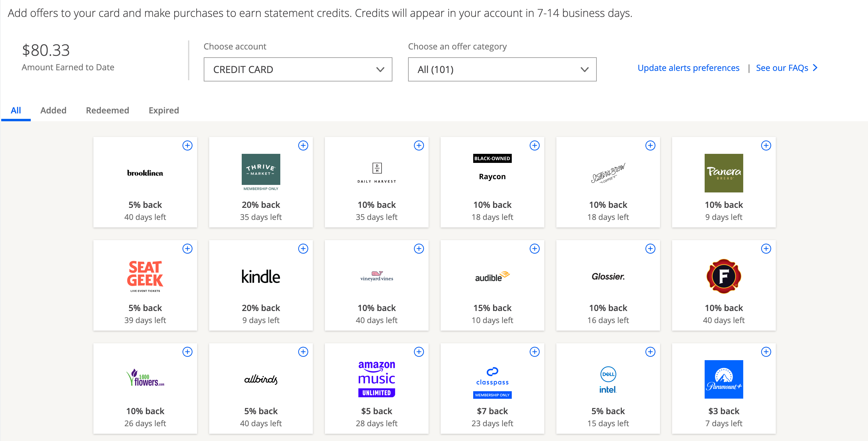Add the Panera Bread offer plus icon
868x441 pixels.
click(x=766, y=145)
